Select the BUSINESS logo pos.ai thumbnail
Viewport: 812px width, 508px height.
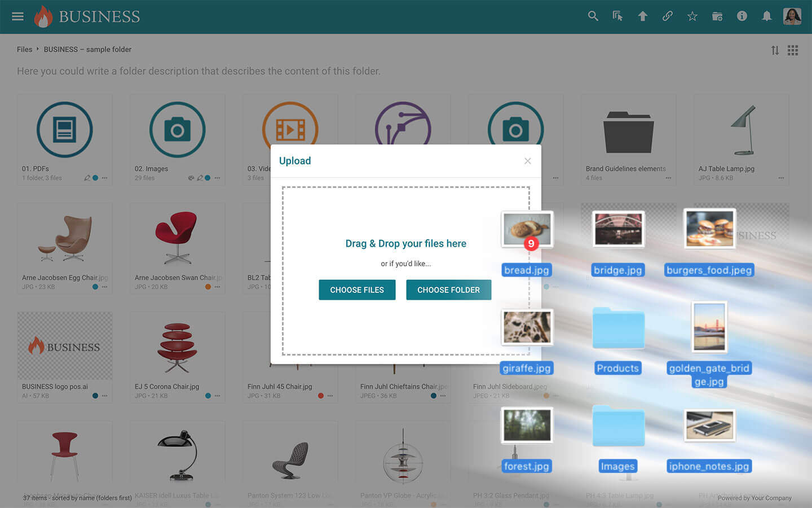pos(65,346)
